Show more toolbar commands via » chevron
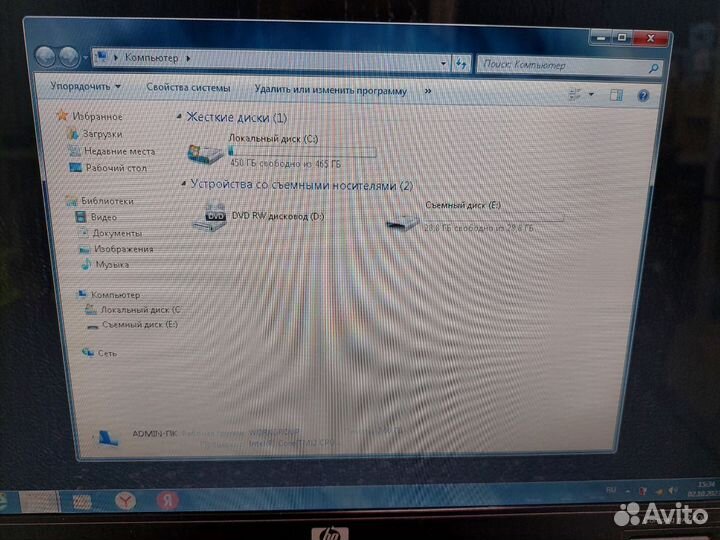 click(x=428, y=91)
